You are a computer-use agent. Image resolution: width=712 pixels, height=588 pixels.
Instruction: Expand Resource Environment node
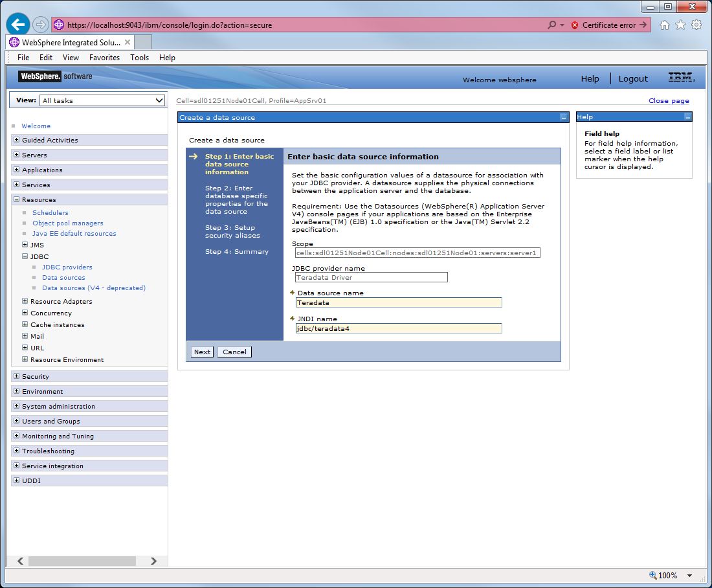25,359
